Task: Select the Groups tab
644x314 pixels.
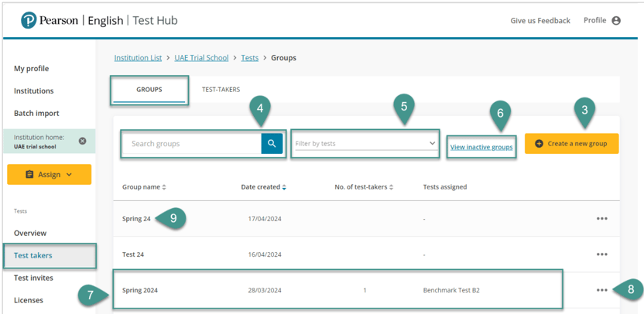Action: [x=149, y=90]
